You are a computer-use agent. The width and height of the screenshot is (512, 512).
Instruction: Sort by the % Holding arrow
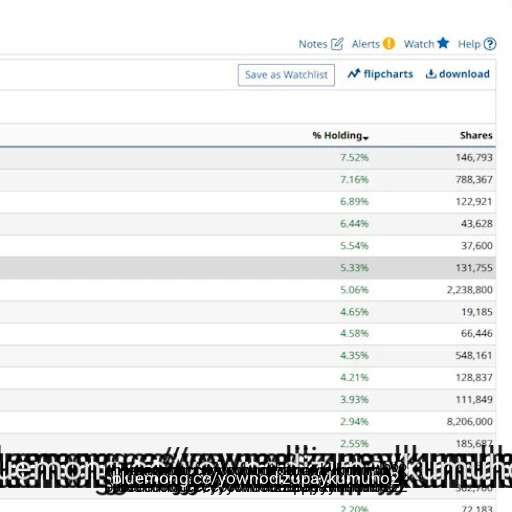(x=366, y=138)
